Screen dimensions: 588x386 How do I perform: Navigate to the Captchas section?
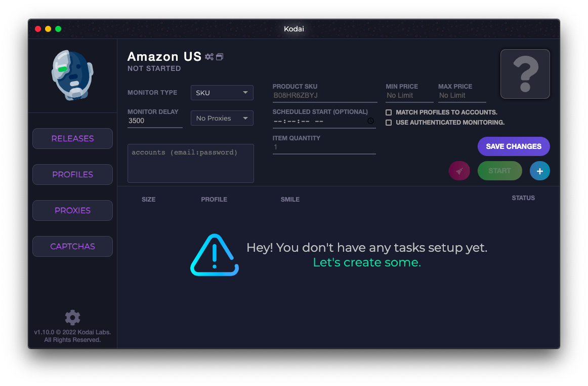pyautogui.click(x=72, y=247)
